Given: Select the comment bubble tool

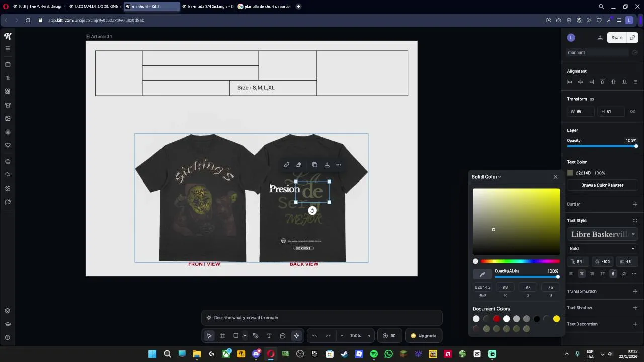Looking at the screenshot, I should coord(283,336).
